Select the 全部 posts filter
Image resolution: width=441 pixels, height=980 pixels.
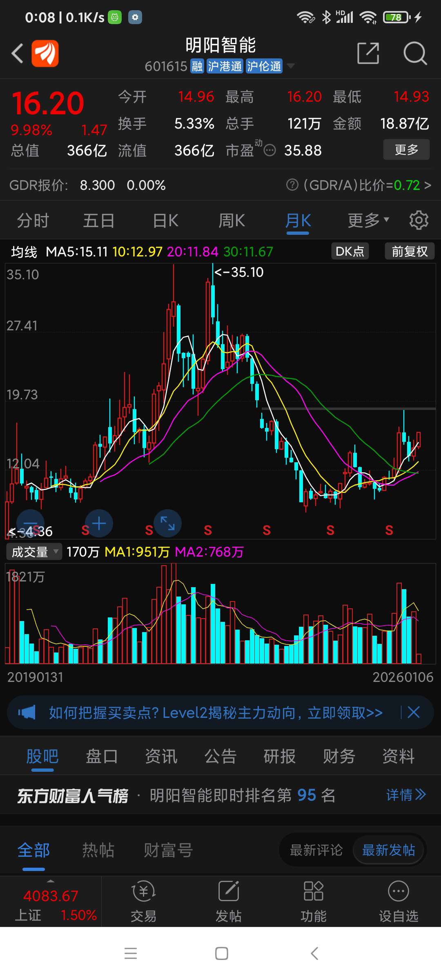[x=33, y=851]
